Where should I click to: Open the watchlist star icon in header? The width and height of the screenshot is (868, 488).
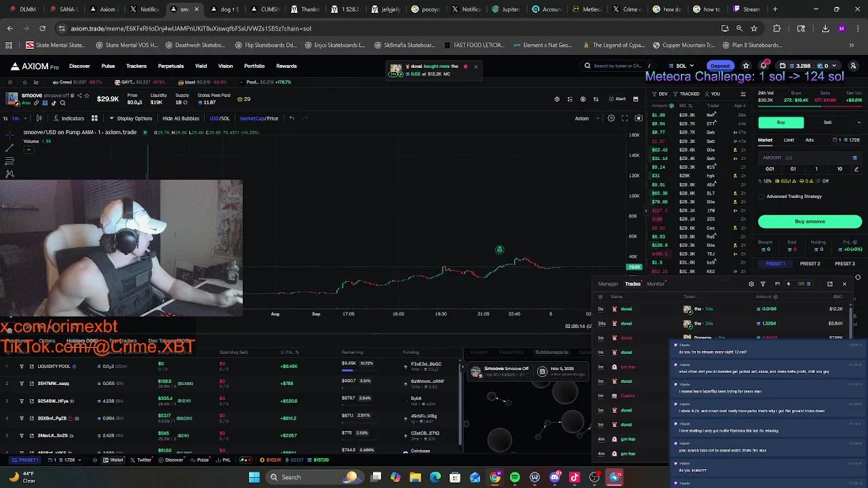coord(746,66)
